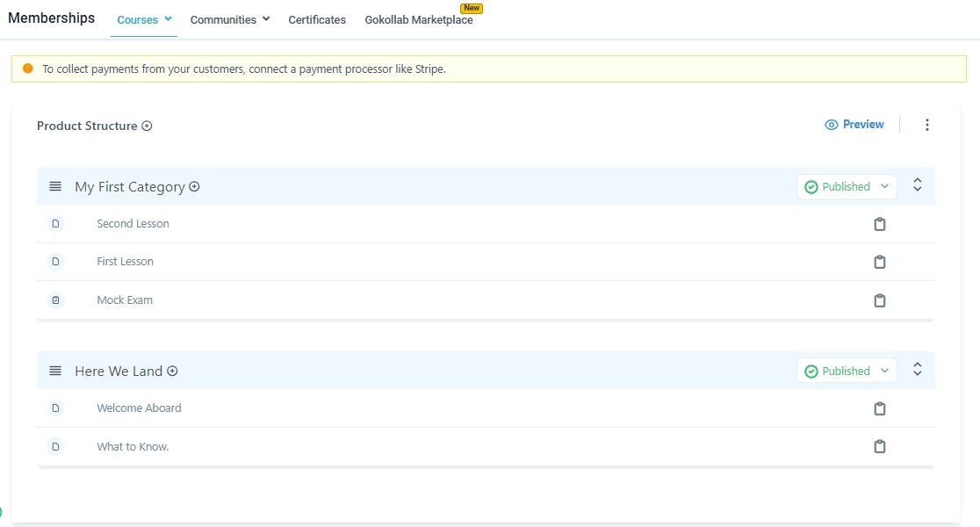Image resolution: width=980 pixels, height=527 pixels.
Task: Click the clipboard icon for Second Lesson
Action: 879,224
